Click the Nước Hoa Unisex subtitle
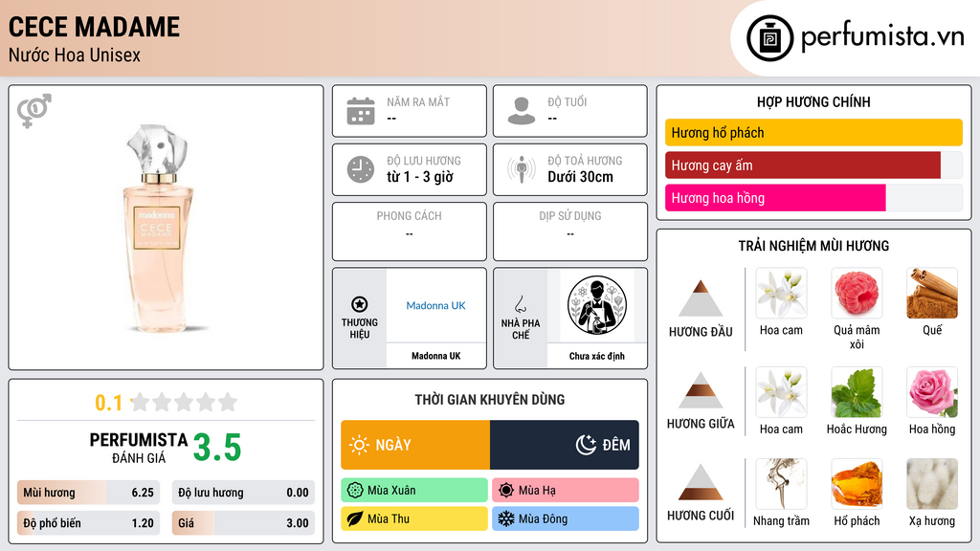 75,55
